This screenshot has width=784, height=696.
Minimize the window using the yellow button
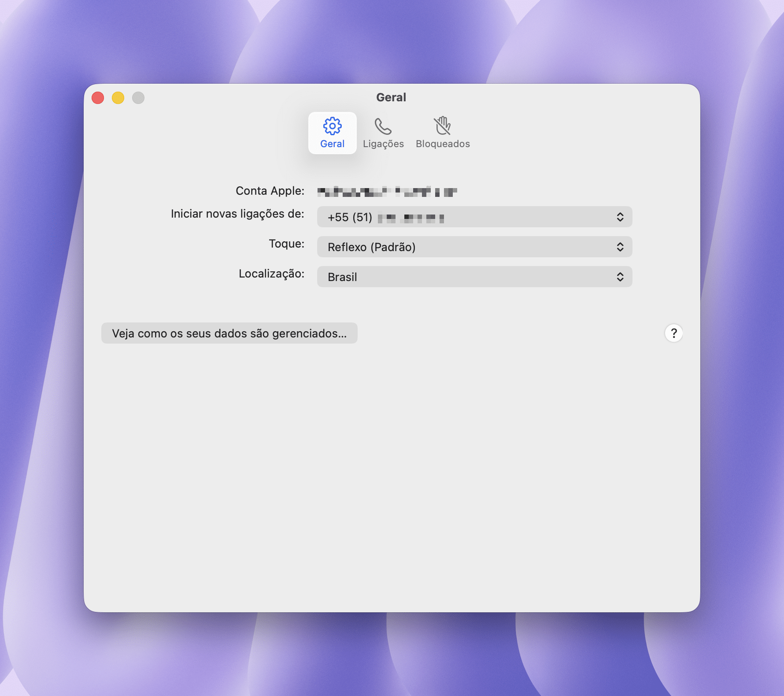118,98
